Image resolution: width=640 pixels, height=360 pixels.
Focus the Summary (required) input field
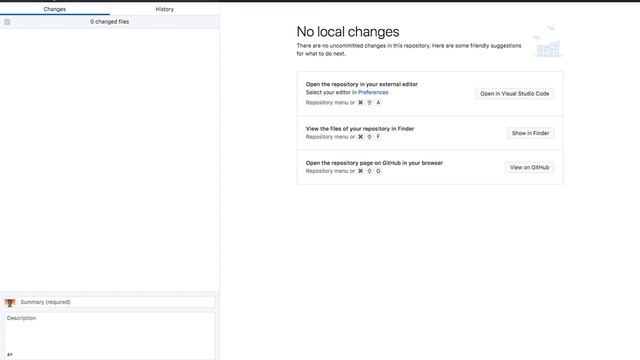coord(117,302)
